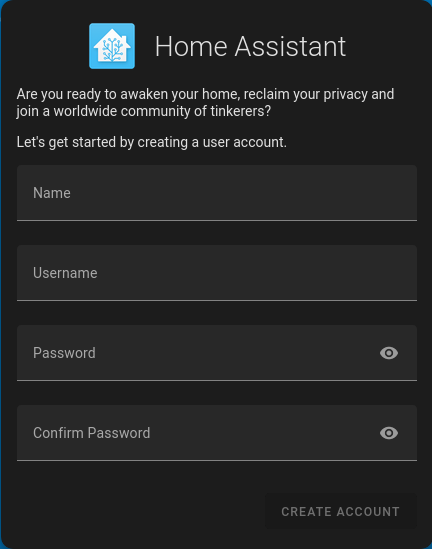Reveal Confirm Password using its eye icon
432x549 pixels.
coord(389,433)
